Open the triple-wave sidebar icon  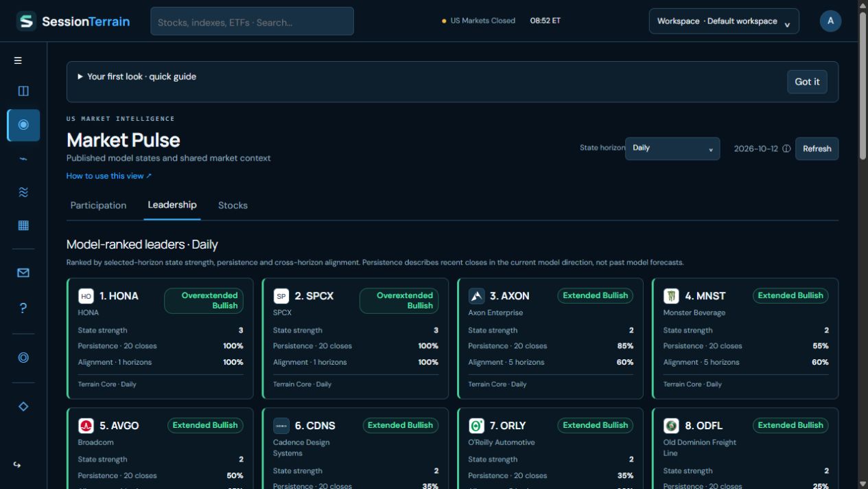(23, 192)
